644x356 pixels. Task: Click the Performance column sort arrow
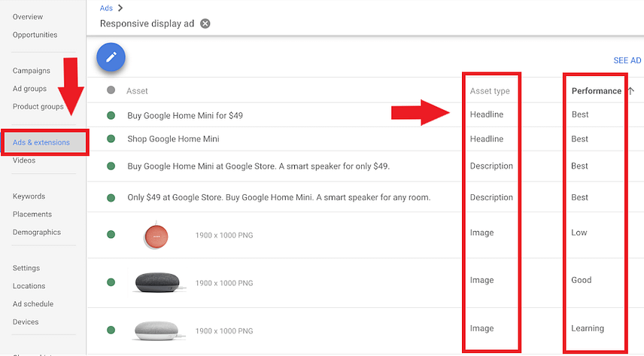point(630,91)
